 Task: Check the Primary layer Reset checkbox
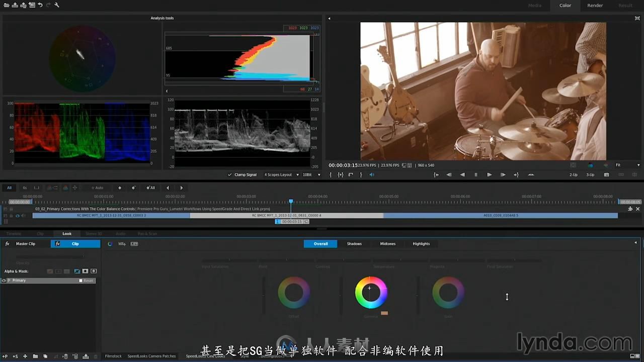point(80,281)
